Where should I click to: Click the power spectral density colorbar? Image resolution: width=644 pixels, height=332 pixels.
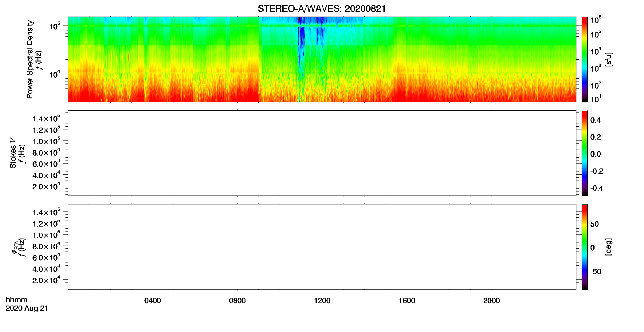[x=585, y=59]
